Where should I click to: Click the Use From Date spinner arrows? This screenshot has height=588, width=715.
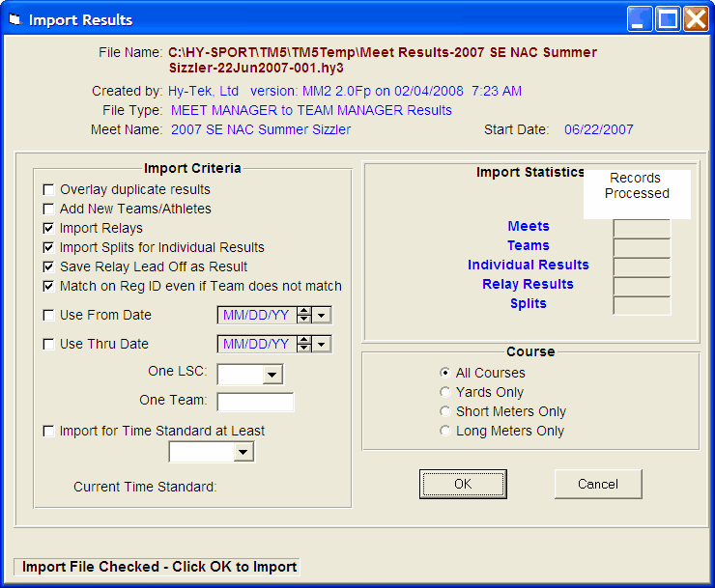[304, 315]
